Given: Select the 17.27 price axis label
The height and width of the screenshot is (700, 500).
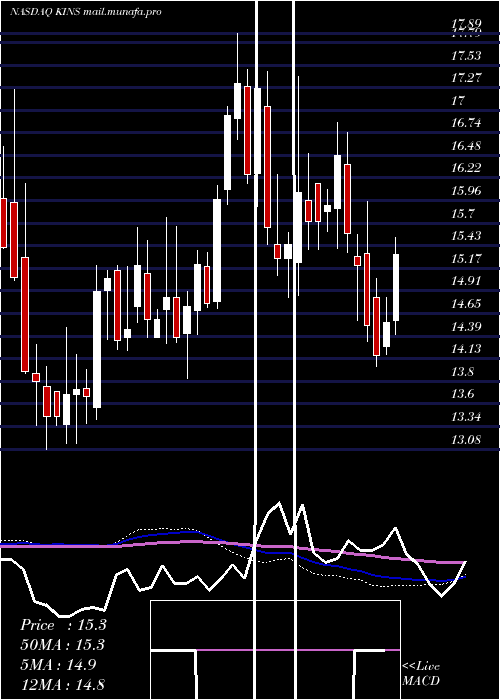Looking at the screenshot, I should click(x=467, y=78).
